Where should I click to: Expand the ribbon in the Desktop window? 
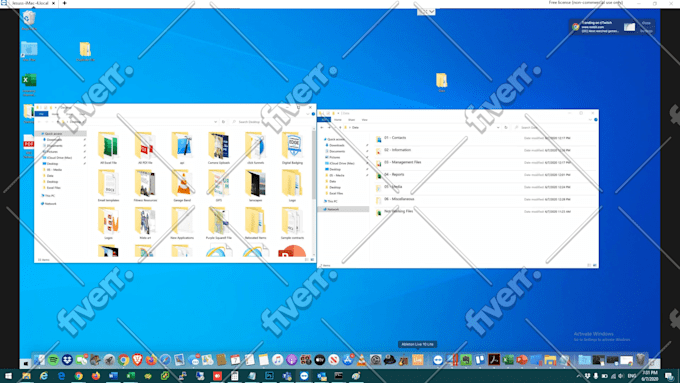pyautogui.click(x=308, y=114)
